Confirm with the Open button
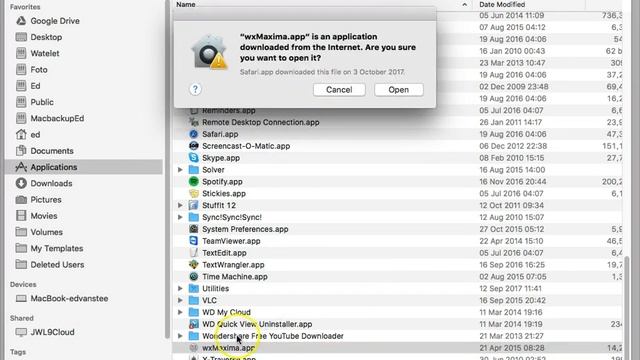640x360 pixels. coord(399,90)
